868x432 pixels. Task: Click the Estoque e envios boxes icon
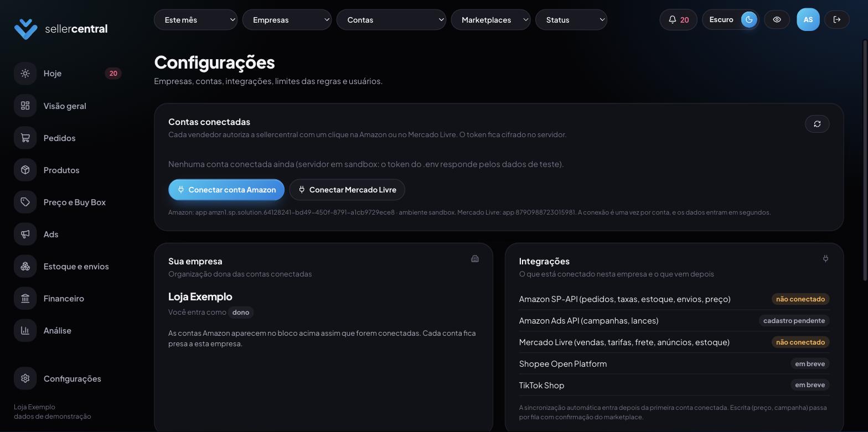pyautogui.click(x=25, y=266)
